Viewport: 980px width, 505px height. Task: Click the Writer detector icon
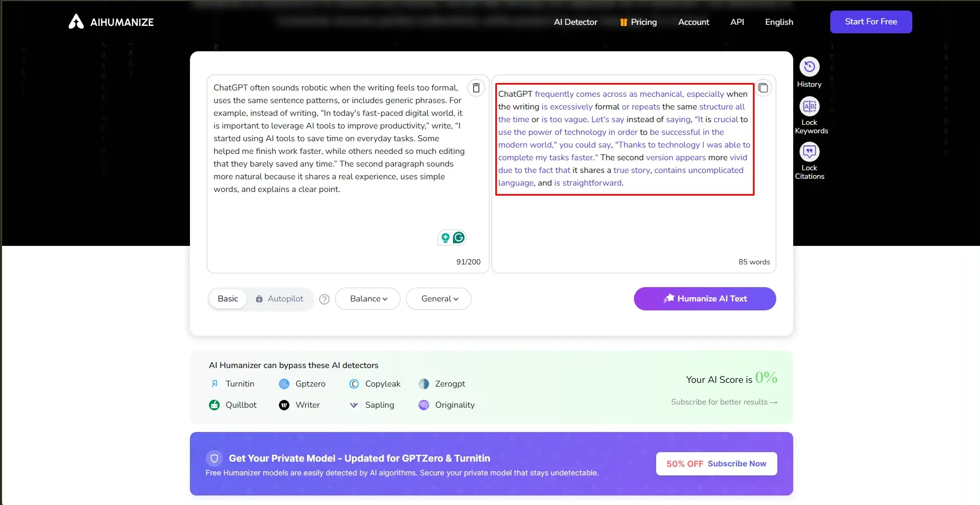[284, 405]
